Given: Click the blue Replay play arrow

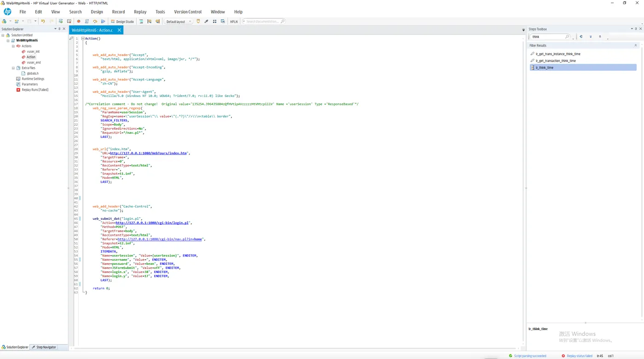Looking at the screenshot, I should tap(103, 21).
